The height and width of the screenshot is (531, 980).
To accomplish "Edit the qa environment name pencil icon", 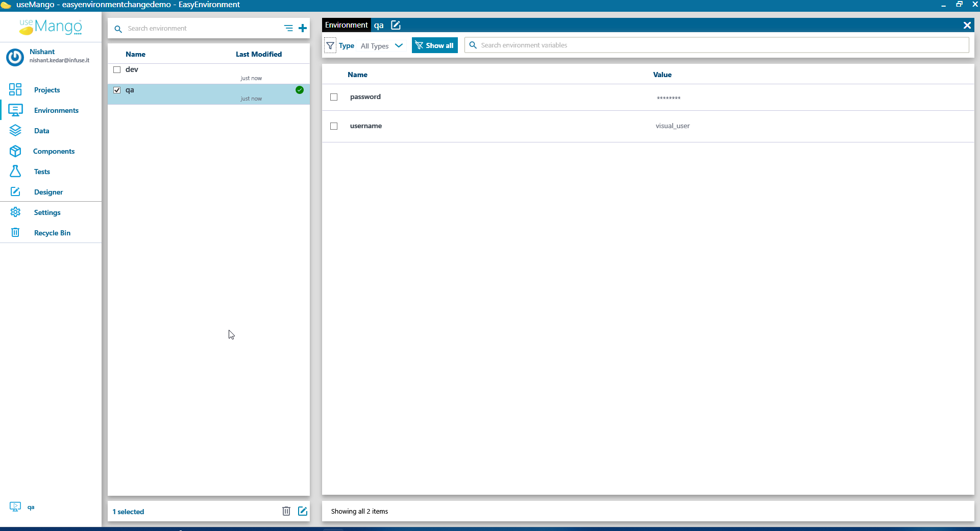I will [x=396, y=25].
